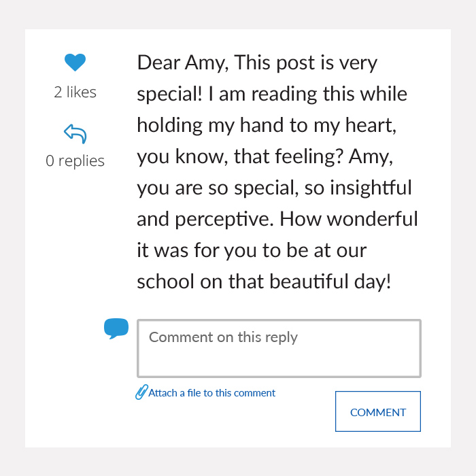
Task: Click "it was for you to be at our"
Action: (252, 250)
